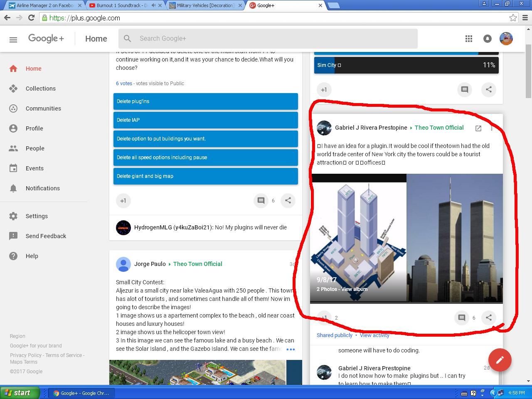Screen dimensions: 532x399
Task: Open the account profile avatar
Action: [506, 39]
